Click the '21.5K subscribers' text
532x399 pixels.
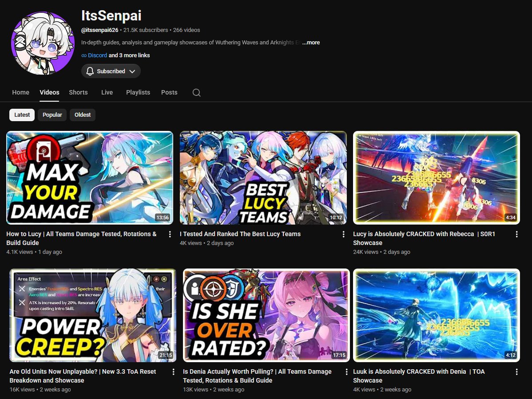click(x=146, y=30)
